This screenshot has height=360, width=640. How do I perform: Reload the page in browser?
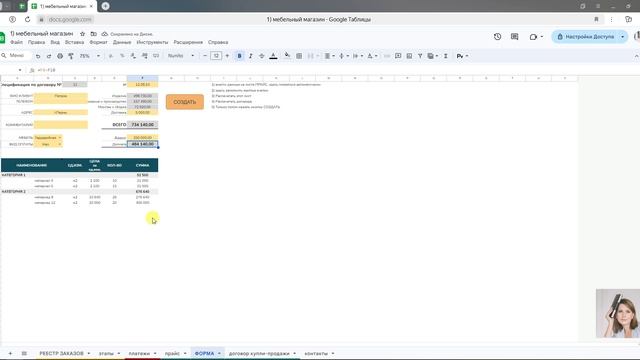pyautogui.click(x=27, y=19)
